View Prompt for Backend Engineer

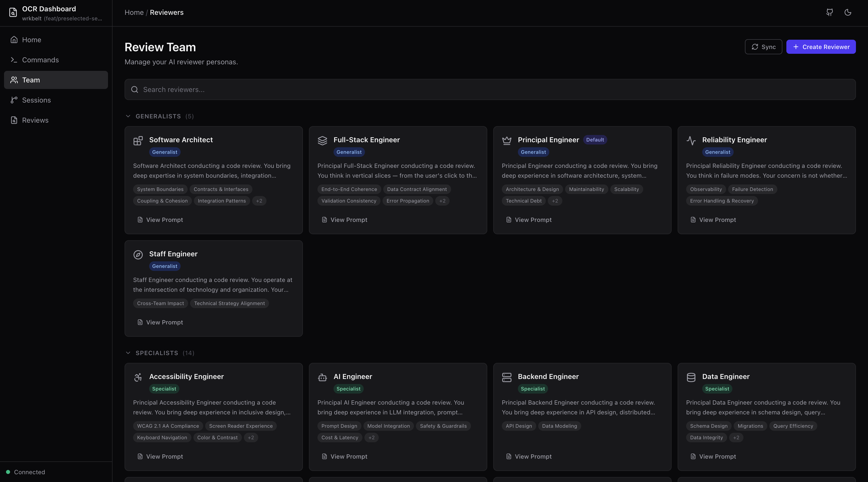point(529,456)
